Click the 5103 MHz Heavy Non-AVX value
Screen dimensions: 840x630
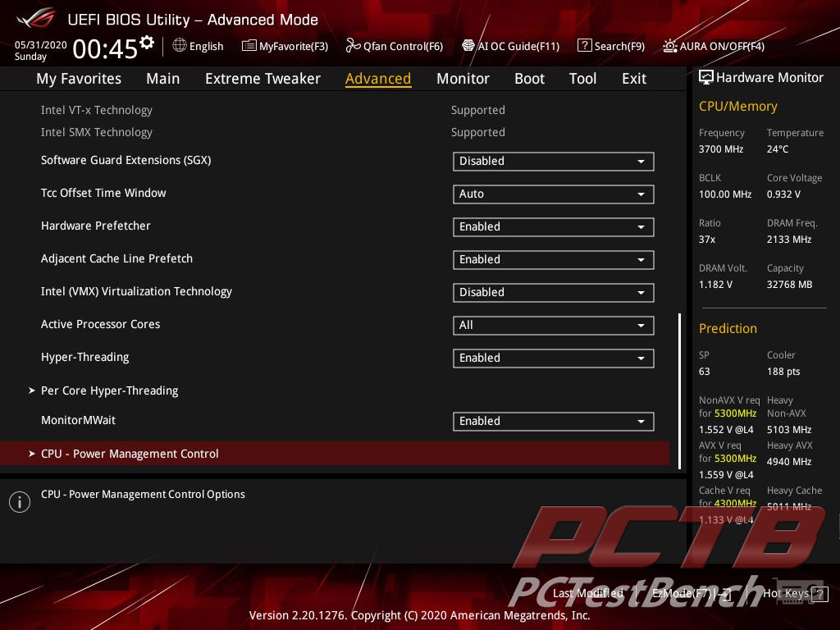coord(788,430)
